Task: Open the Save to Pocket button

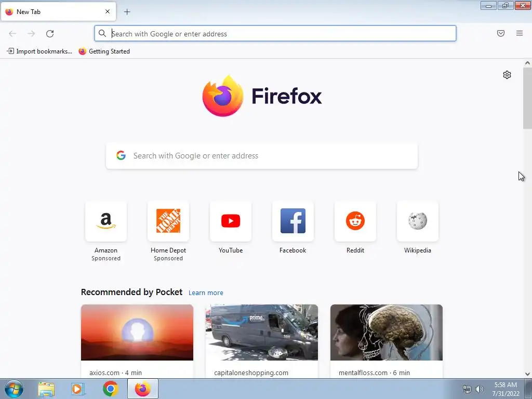Action: coord(500,33)
